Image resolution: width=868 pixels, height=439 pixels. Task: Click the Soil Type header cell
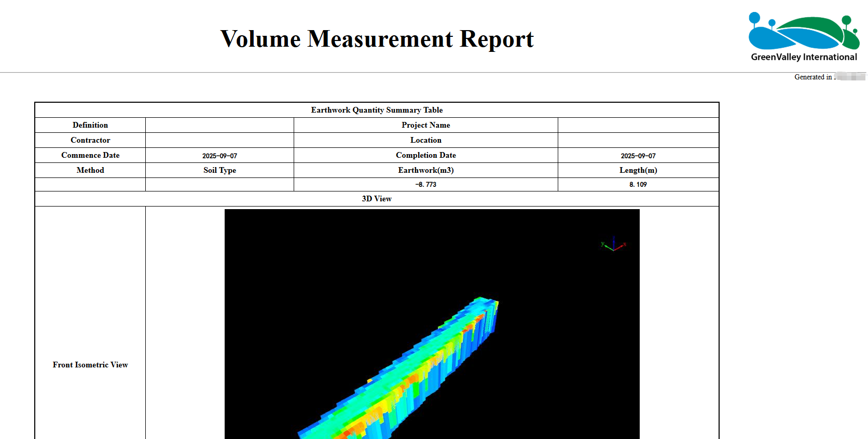[x=219, y=170]
